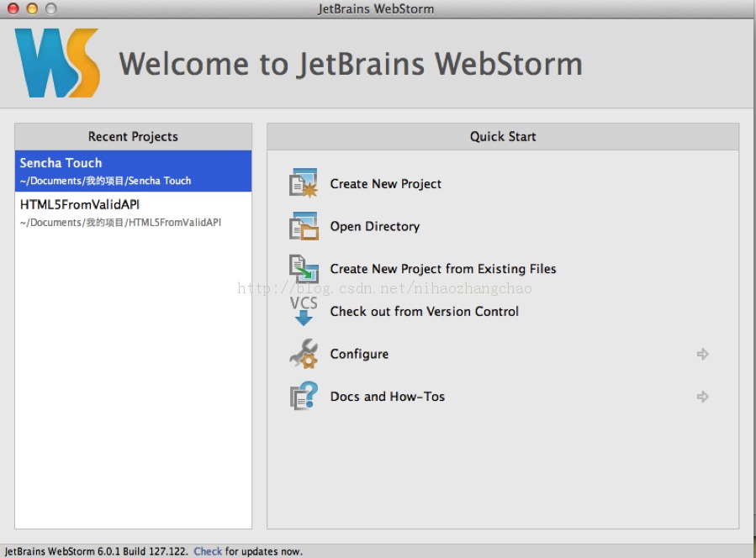756x558 pixels.
Task: Click the Recent Projects header
Action: (x=133, y=137)
